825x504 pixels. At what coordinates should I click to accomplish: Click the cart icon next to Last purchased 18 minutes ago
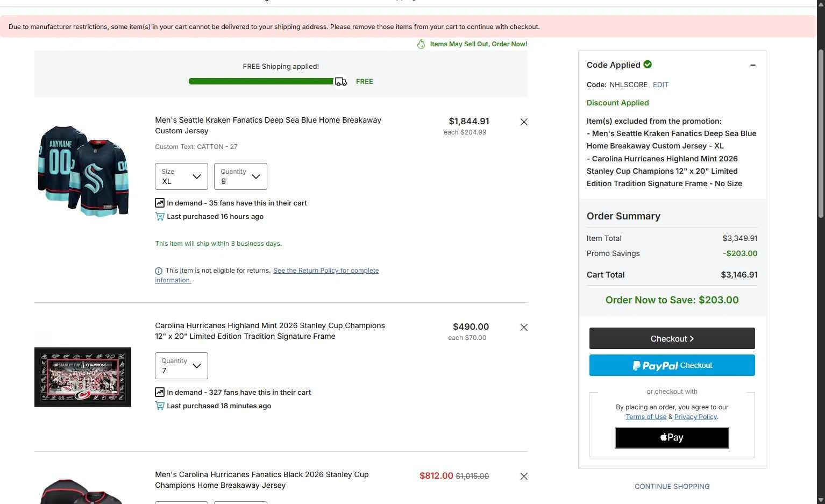pos(160,406)
